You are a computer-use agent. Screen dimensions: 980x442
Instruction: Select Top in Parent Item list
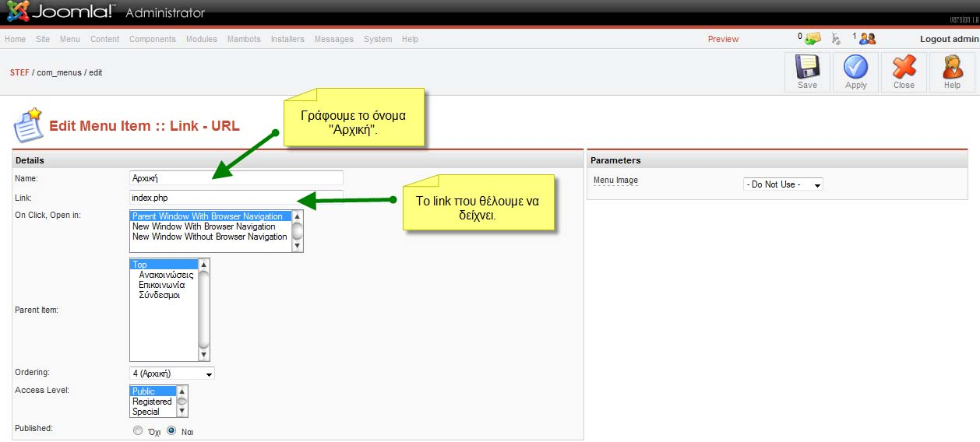click(164, 265)
